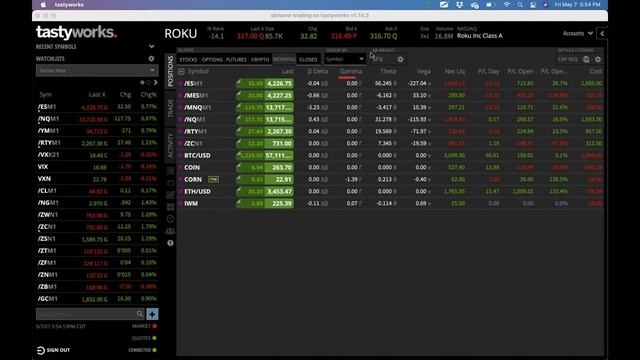640x360 pixels.
Task: Click the add symbol input field
Action: (x=86, y=314)
